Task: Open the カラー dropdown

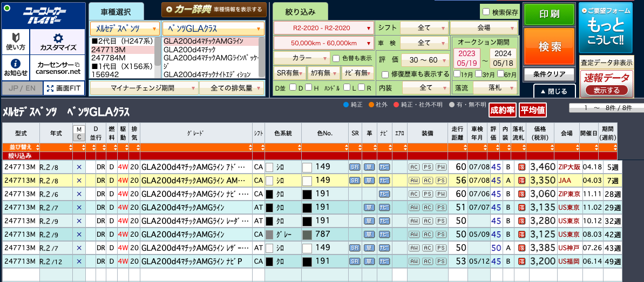Action: pos(301,58)
